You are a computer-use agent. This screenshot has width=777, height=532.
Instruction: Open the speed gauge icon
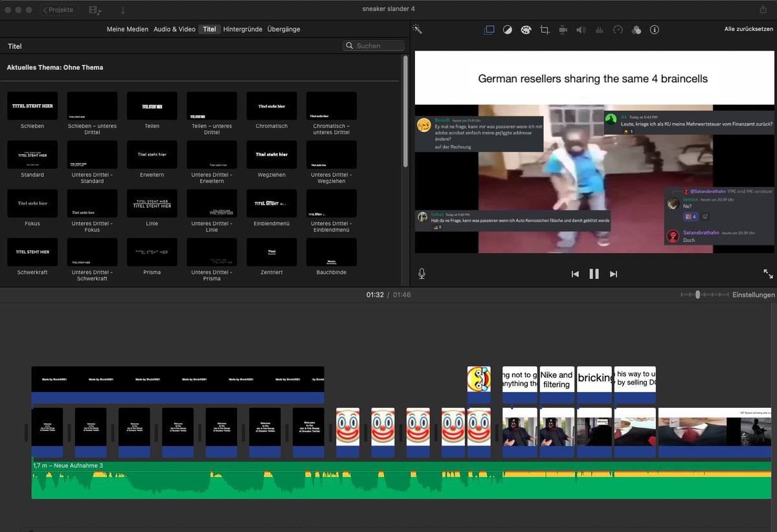(618, 30)
